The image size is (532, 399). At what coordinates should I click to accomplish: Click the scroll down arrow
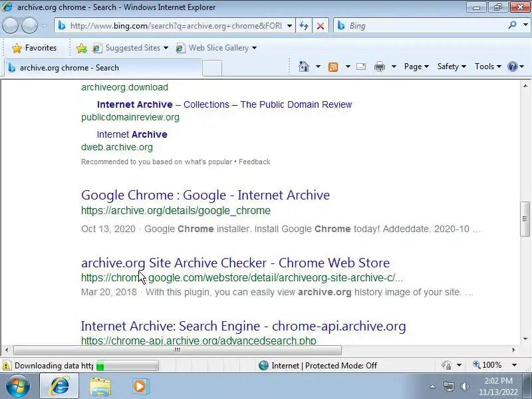pos(525,339)
